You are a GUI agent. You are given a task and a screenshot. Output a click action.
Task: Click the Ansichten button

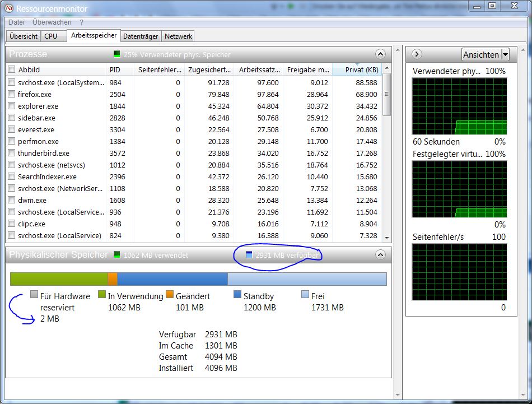pos(485,54)
